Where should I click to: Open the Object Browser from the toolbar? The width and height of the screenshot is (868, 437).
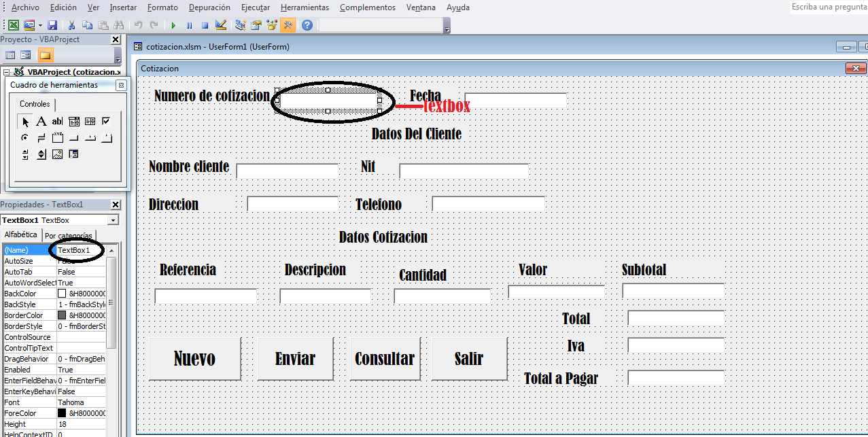coord(271,25)
